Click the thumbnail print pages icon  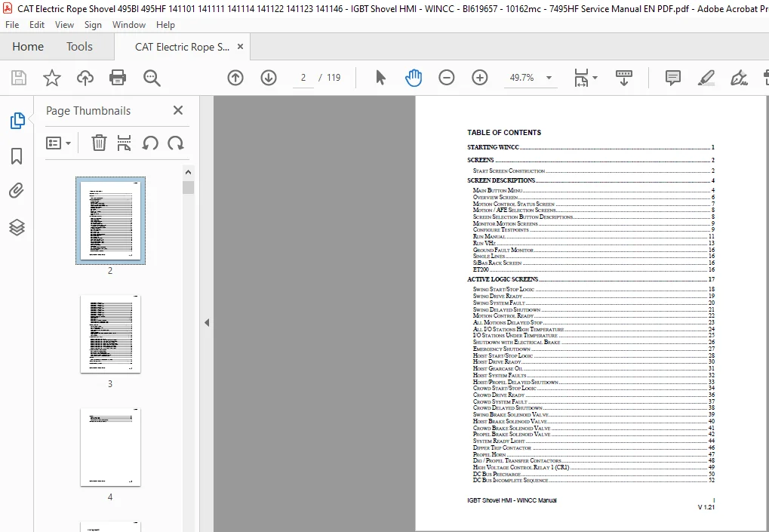point(124,143)
